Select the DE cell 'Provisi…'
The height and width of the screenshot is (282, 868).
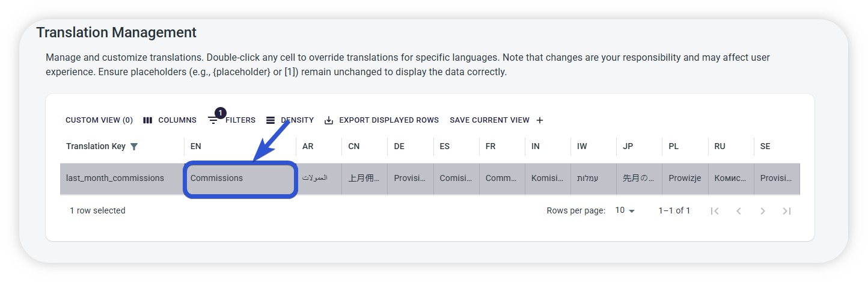(410, 179)
